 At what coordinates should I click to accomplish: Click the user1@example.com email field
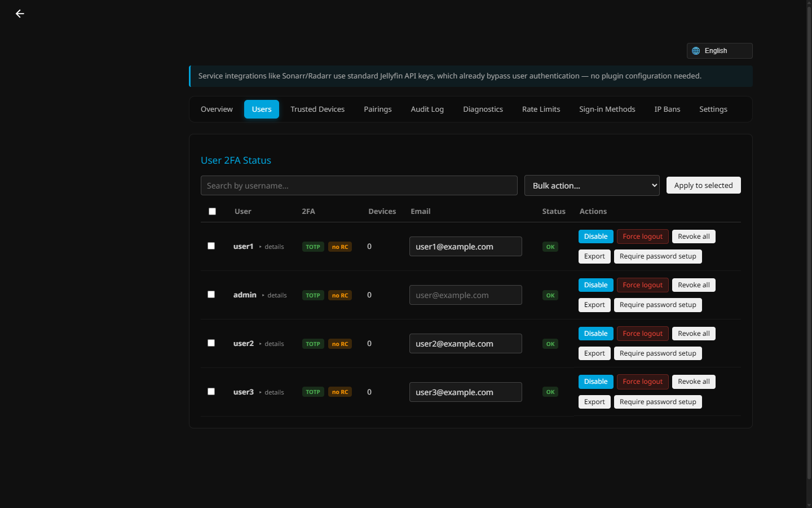pos(466,247)
